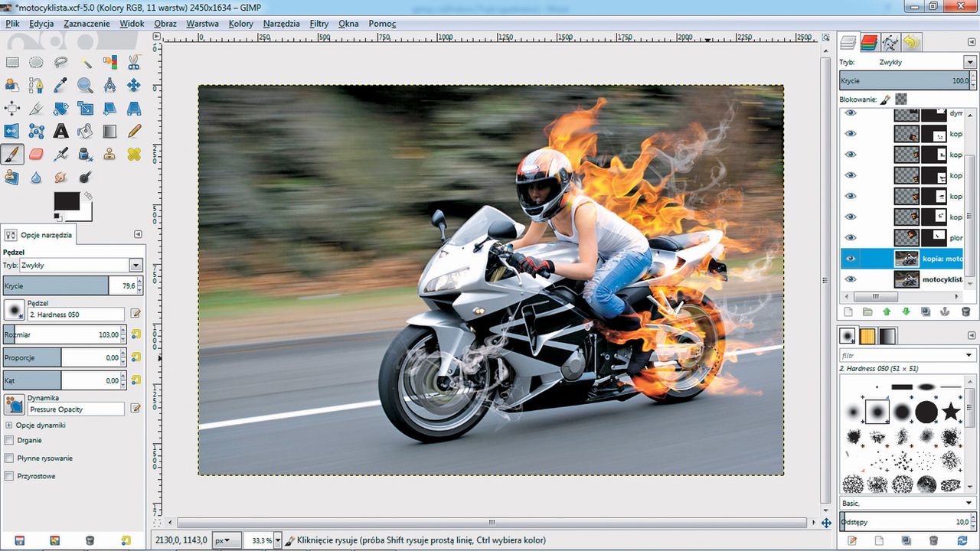Duplicate the selected layer button
The width and height of the screenshot is (980, 551).
pyautogui.click(x=926, y=311)
